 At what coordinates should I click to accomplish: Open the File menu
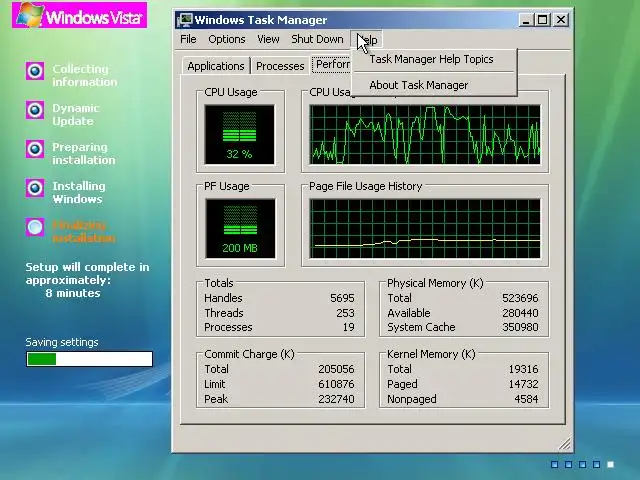click(x=188, y=39)
